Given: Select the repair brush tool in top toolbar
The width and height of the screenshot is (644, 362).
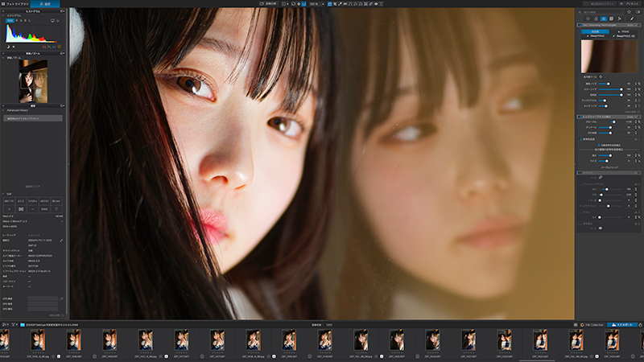Looking at the screenshot, I should [371, 4].
